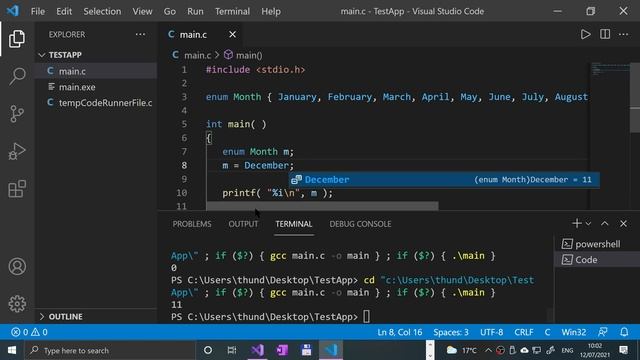This screenshot has height=360, width=640.
Task: Create a new terminal with plus icon
Action: click(x=576, y=224)
